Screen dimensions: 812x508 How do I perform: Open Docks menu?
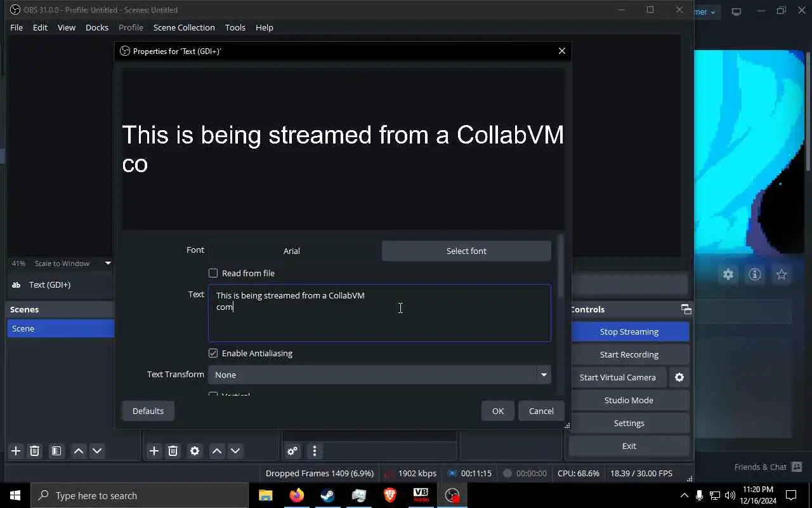tap(97, 27)
